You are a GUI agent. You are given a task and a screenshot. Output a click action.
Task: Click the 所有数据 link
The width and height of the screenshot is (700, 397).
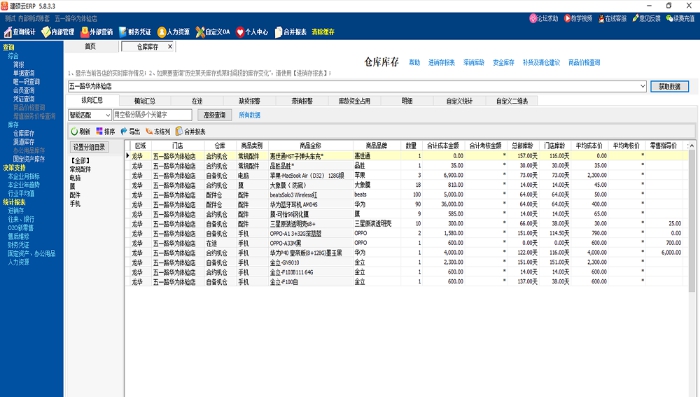tap(250, 115)
